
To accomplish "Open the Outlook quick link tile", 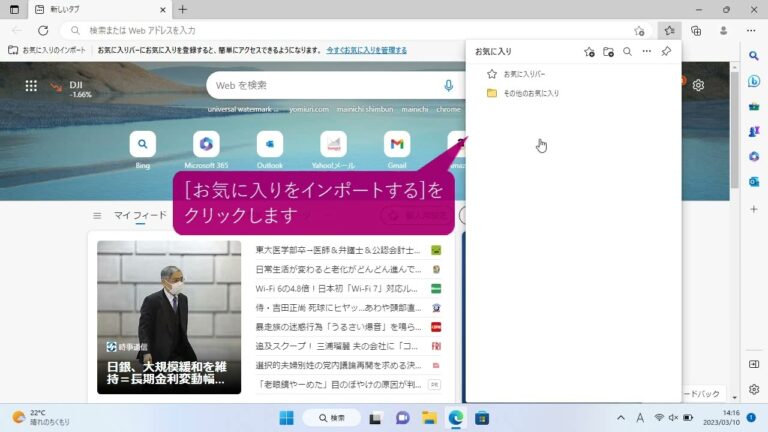I will [x=270, y=149].
